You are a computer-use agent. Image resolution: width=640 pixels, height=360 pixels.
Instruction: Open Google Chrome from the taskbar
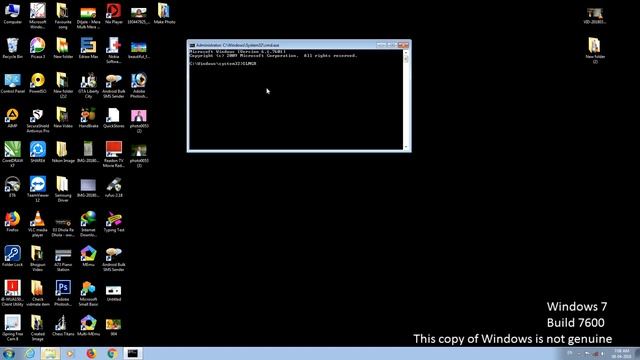pyautogui.click(x=112, y=353)
